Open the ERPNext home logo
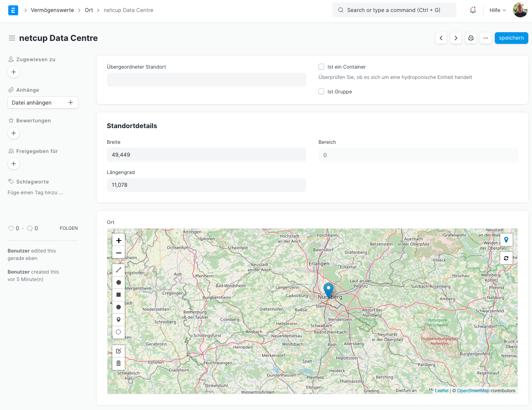This screenshot has width=532, height=410. (13, 10)
